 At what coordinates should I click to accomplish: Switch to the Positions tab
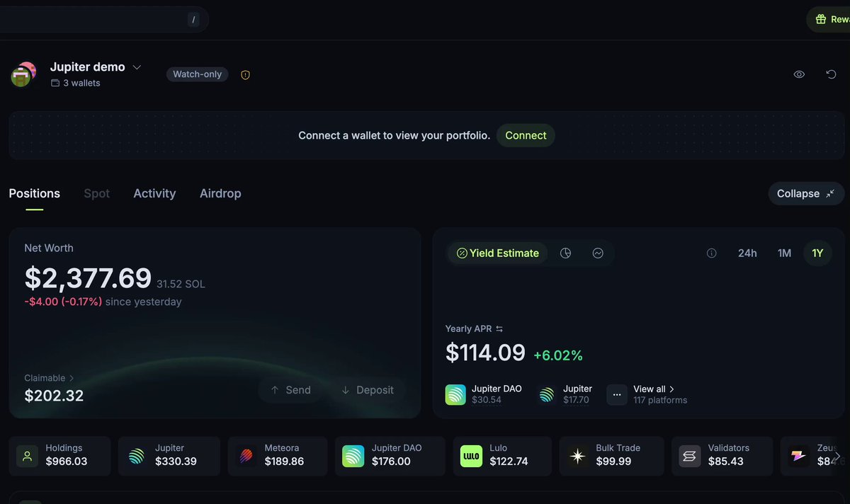(35, 193)
